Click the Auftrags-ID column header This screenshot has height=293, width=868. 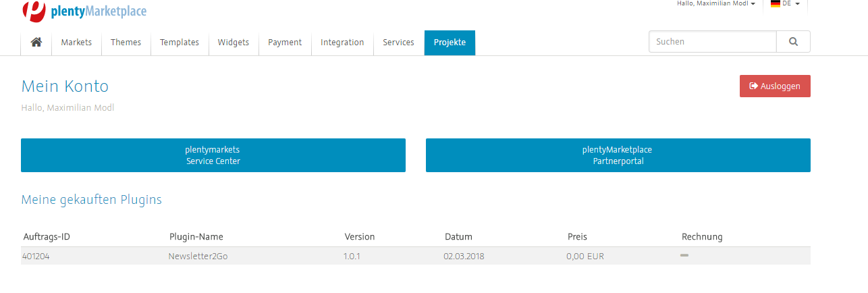coord(47,237)
